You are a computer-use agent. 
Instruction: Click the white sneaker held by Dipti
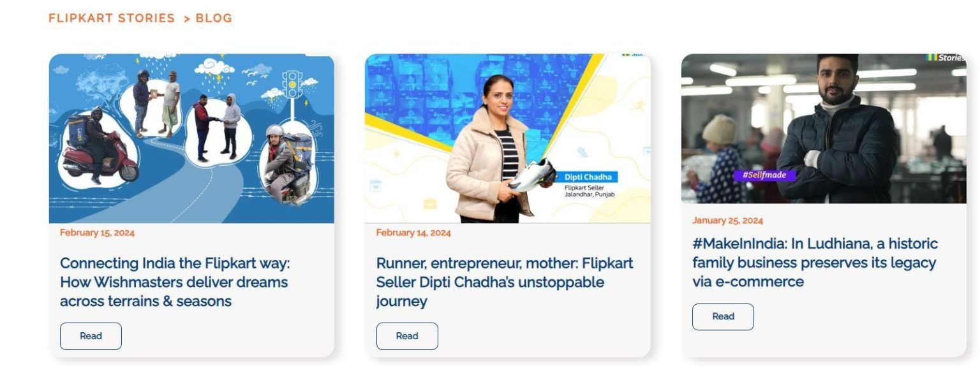click(533, 175)
